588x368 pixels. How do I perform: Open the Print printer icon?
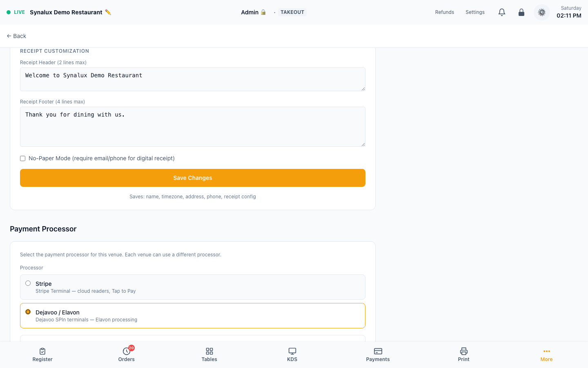coord(464,351)
